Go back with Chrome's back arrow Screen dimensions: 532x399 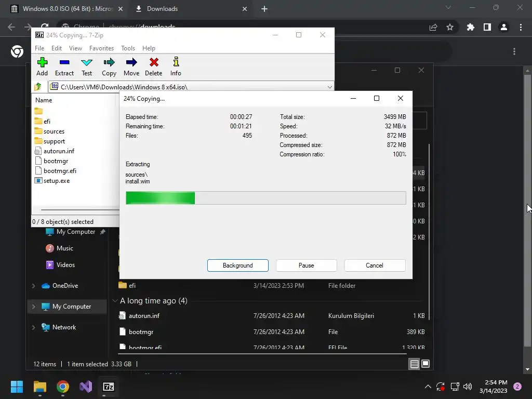coord(11,27)
